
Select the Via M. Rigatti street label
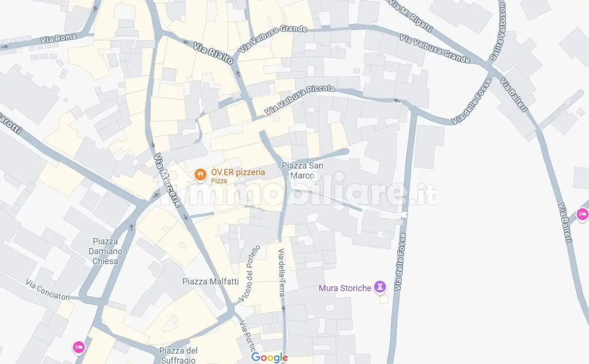(410, 16)
